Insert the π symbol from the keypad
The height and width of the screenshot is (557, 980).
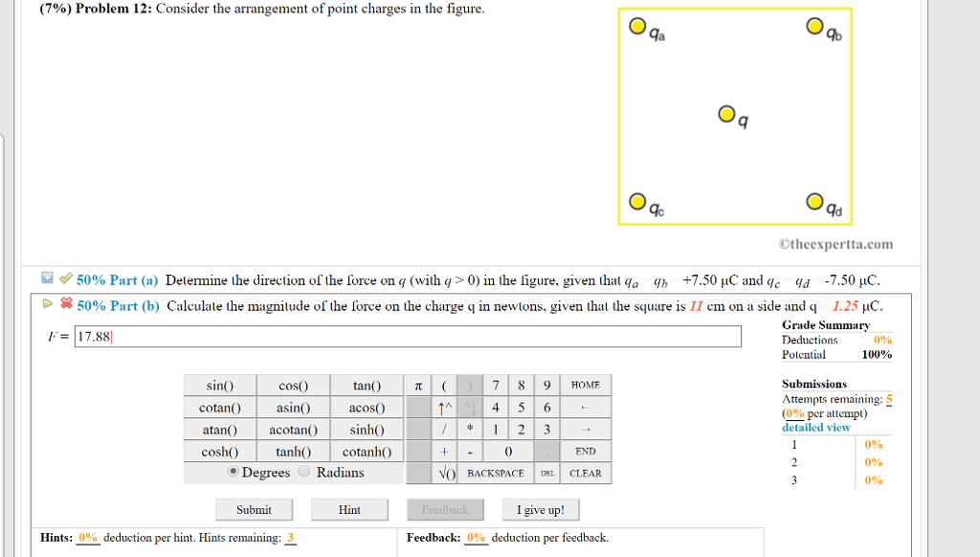417,385
